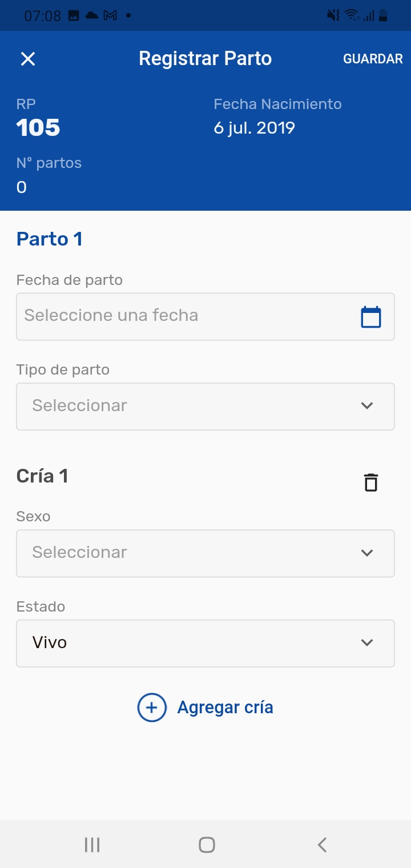411x868 pixels.
Task: Tap the Agregar cría link
Action: tap(225, 708)
